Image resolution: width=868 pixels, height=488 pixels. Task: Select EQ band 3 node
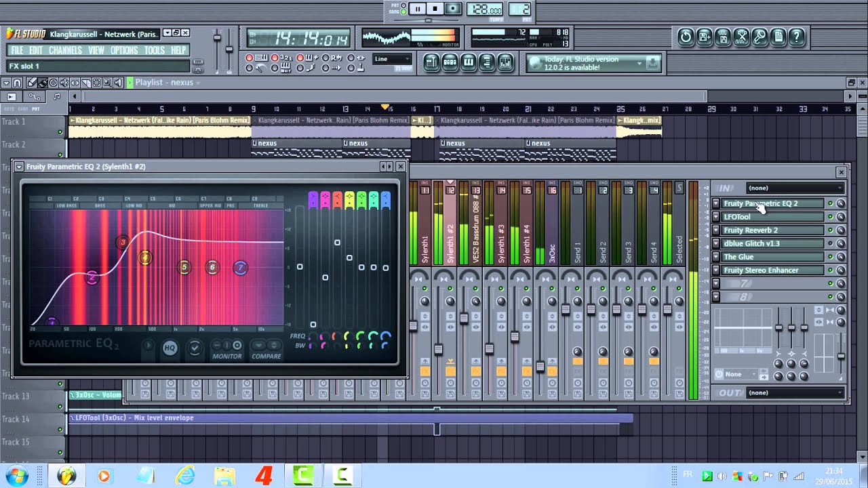[x=123, y=242]
